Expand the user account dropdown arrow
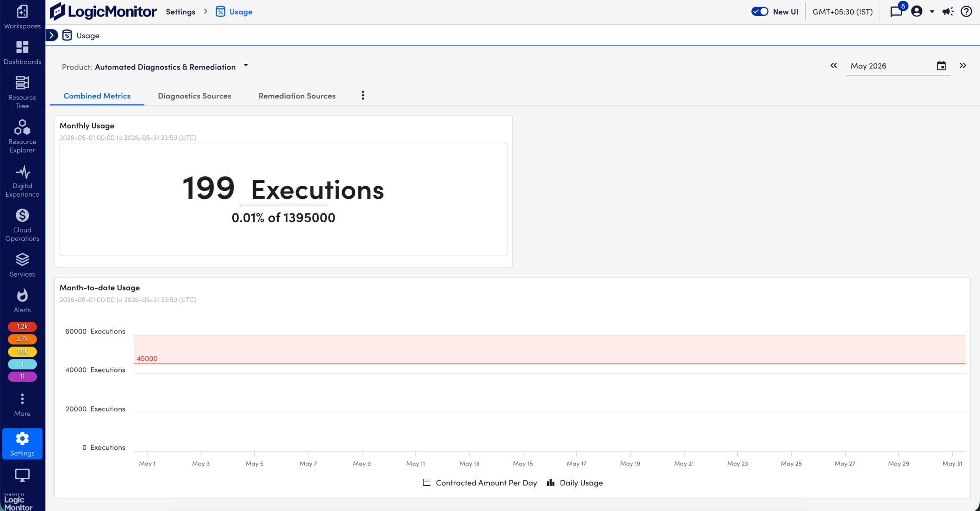The width and height of the screenshot is (980, 511). click(x=932, y=11)
